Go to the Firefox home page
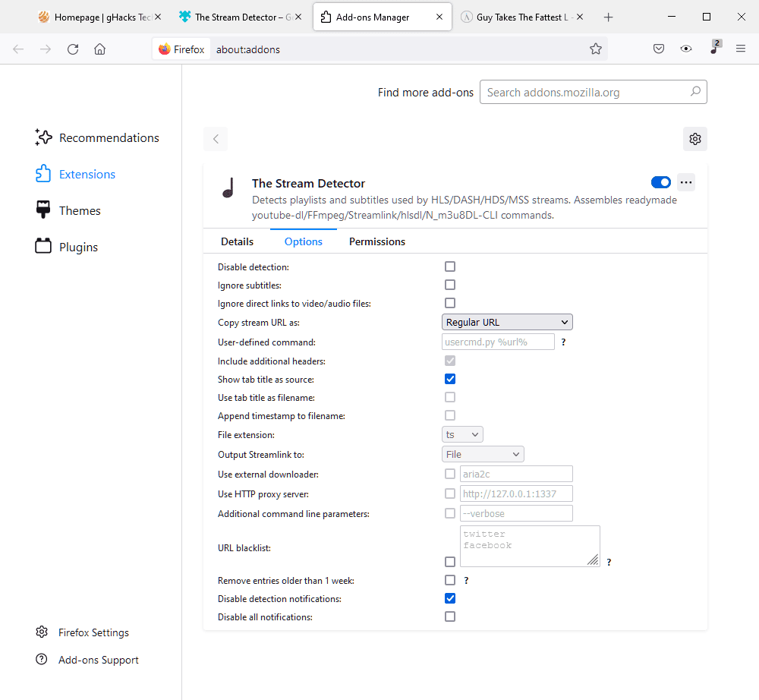 click(99, 49)
